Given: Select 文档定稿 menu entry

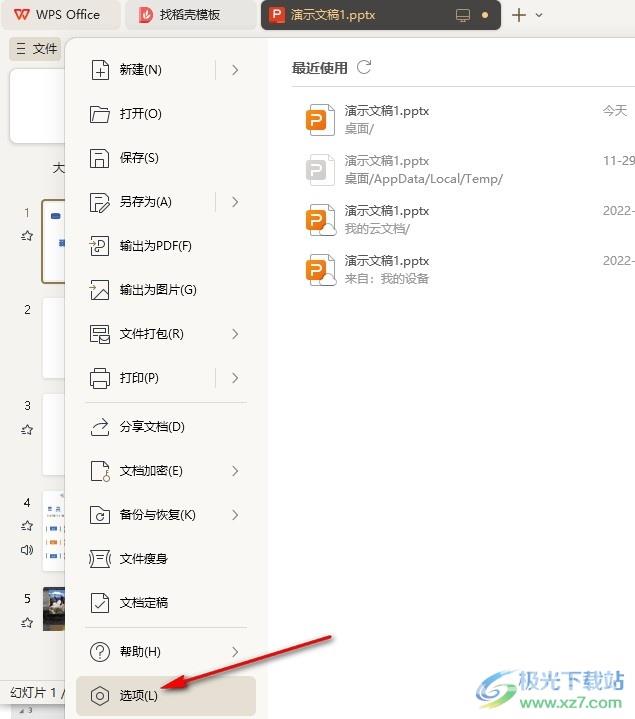Looking at the screenshot, I should pos(166,603).
